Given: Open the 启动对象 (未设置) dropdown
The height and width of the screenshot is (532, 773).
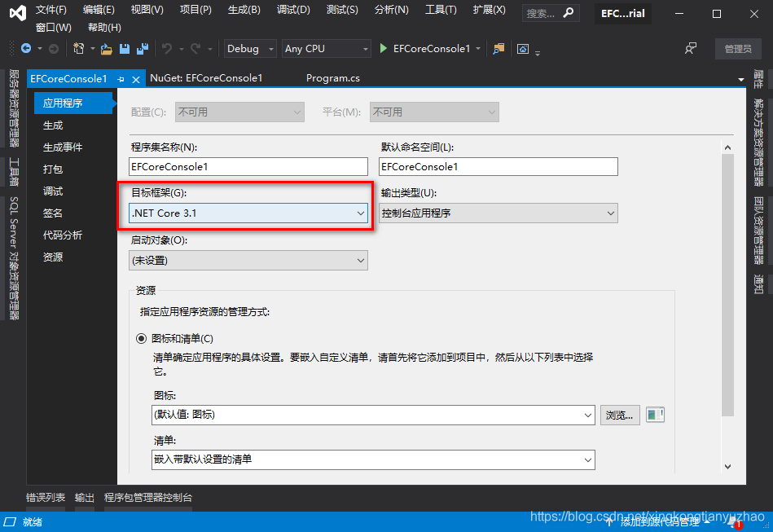Looking at the screenshot, I should [x=248, y=261].
